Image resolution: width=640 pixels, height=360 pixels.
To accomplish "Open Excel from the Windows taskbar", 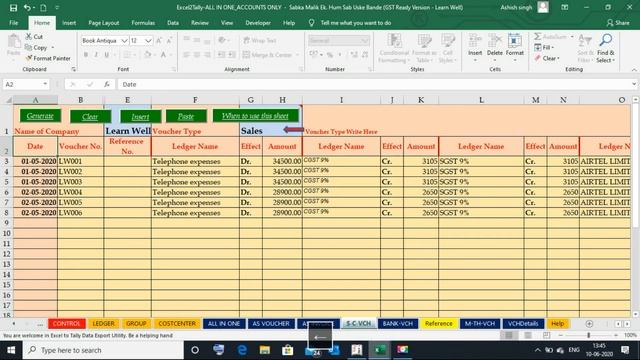I will [380, 350].
